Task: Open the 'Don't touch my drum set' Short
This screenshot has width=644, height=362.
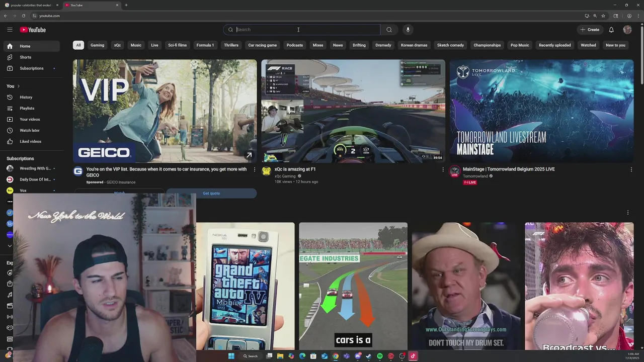Action: (x=466, y=286)
